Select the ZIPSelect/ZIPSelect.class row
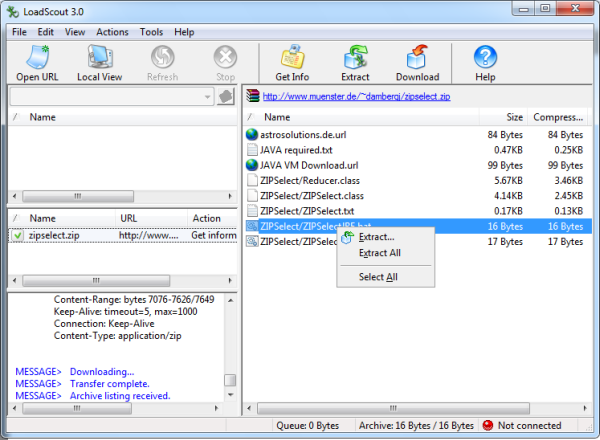 pyautogui.click(x=419, y=196)
